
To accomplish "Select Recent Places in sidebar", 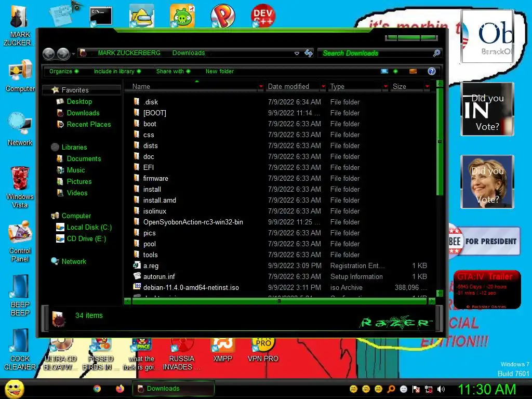I will pyautogui.click(x=88, y=125).
